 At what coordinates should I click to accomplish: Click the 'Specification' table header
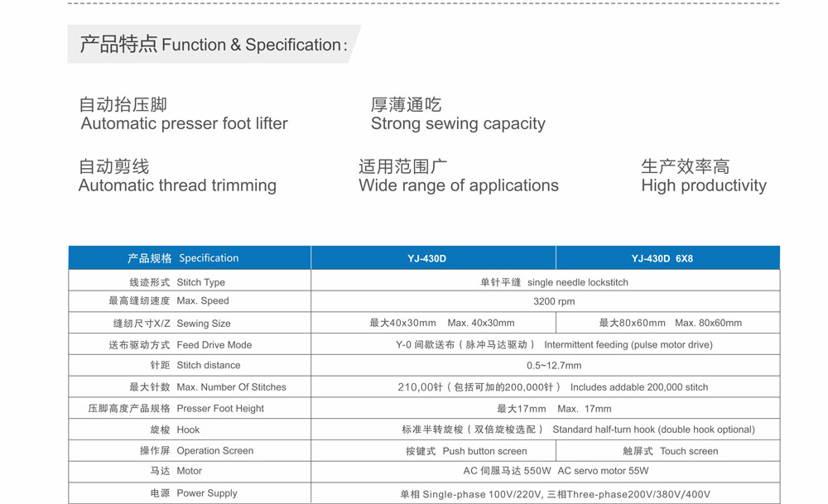[209, 258]
